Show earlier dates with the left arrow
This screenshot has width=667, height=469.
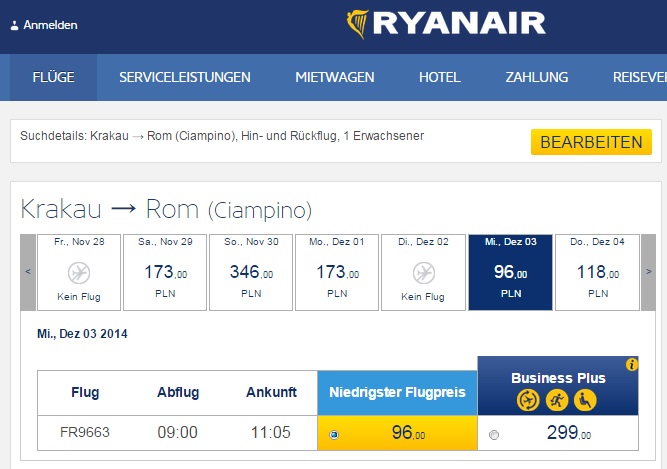28,272
